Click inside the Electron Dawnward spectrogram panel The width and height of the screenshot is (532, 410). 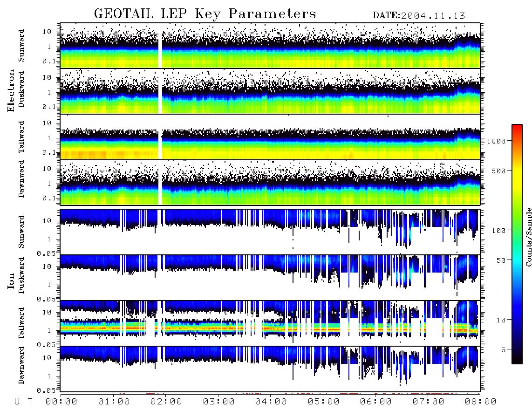click(x=270, y=182)
